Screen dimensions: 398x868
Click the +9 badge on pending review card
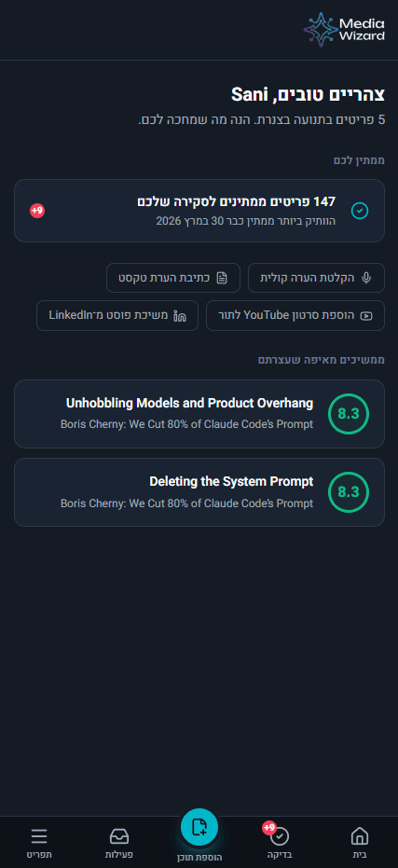37,211
